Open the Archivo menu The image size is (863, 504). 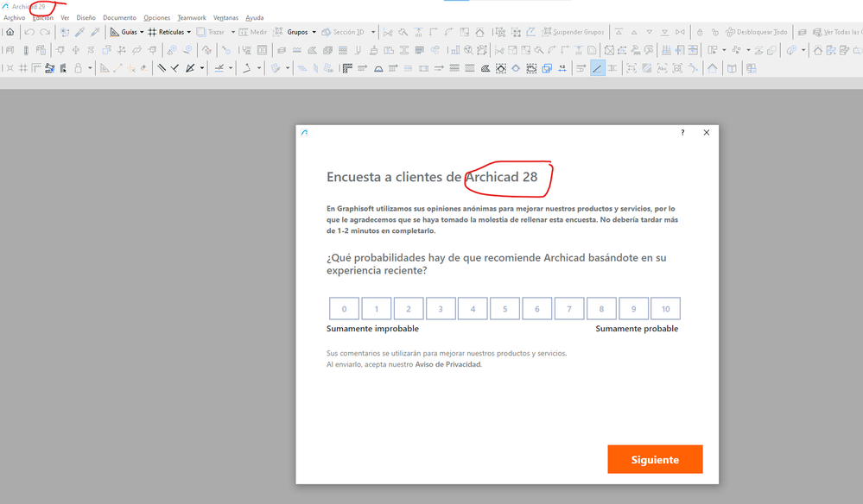tap(15, 17)
